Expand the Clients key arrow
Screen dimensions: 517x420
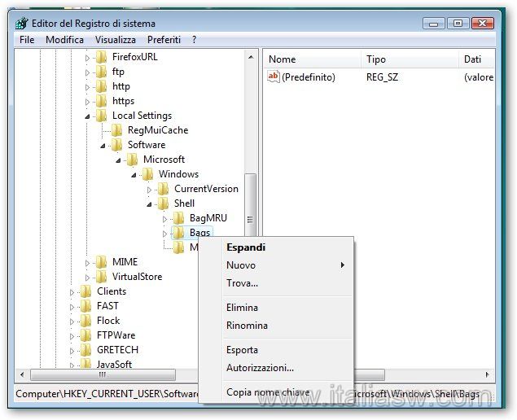click(x=72, y=291)
